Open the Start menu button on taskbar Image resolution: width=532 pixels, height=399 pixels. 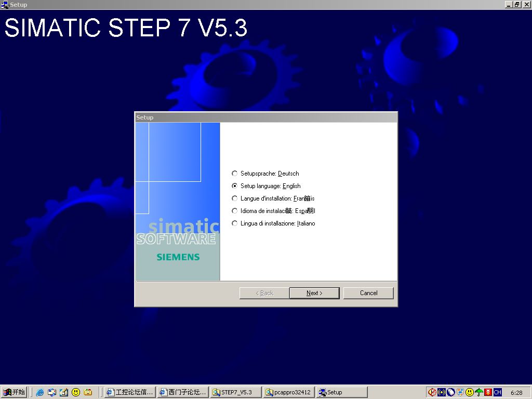tap(14, 392)
